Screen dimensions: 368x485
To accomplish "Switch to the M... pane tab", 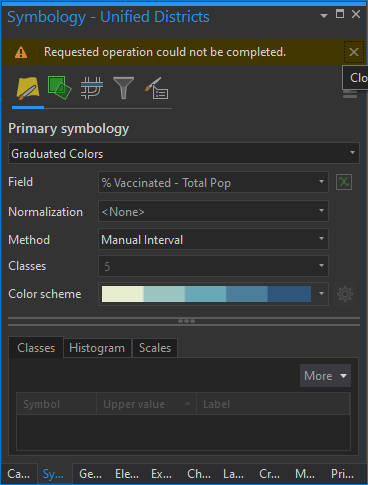I will (x=305, y=474).
